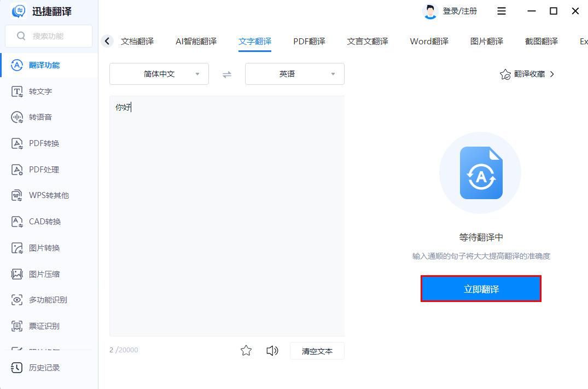The image size is (588, 389).
Task: Click the user avatar icon
Action: pos(430,11)
